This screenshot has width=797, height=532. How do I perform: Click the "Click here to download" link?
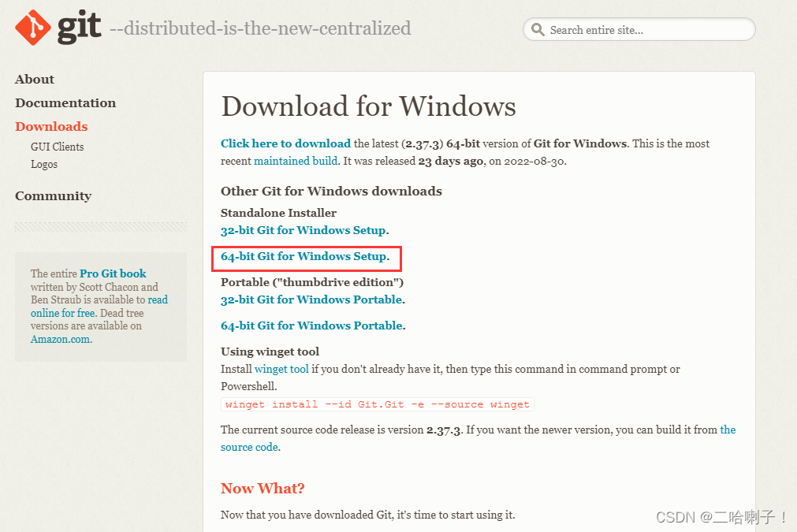click(285, 143)
